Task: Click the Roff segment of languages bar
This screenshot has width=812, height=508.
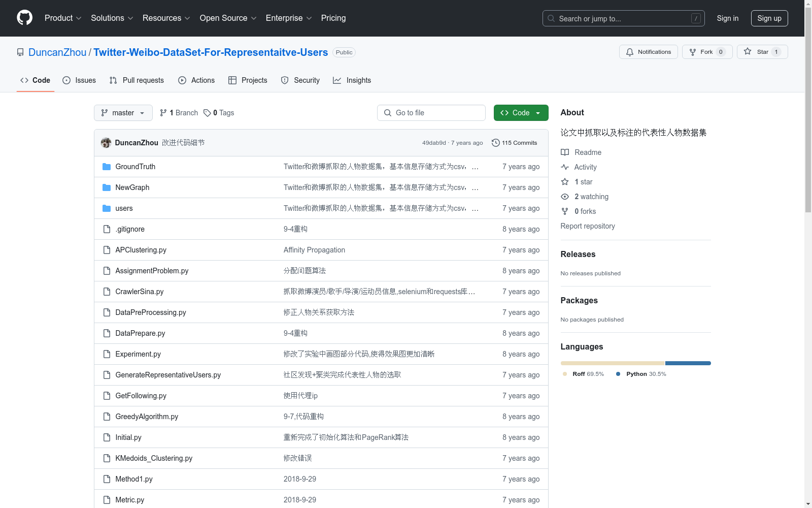Action: pos(613,363)
